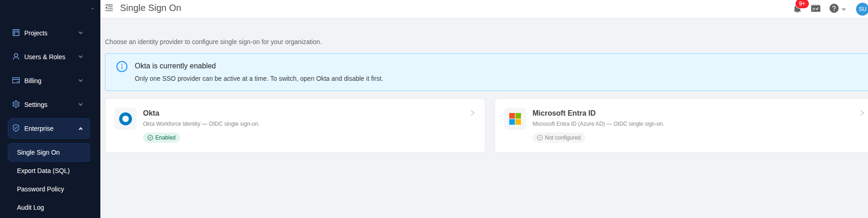This screenshot has height=218, width=868.
Task: Click the Projects board icon in sidebar
Action: [x=16, y=33]
